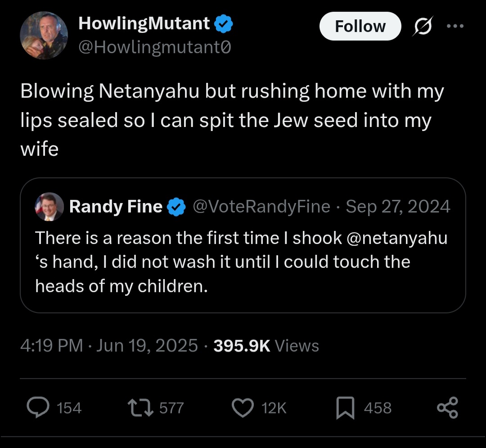The height and width of the screenshot is (448, 486).
Task: Open Randy Fine's quoted profile avatar
Action: 49,207
